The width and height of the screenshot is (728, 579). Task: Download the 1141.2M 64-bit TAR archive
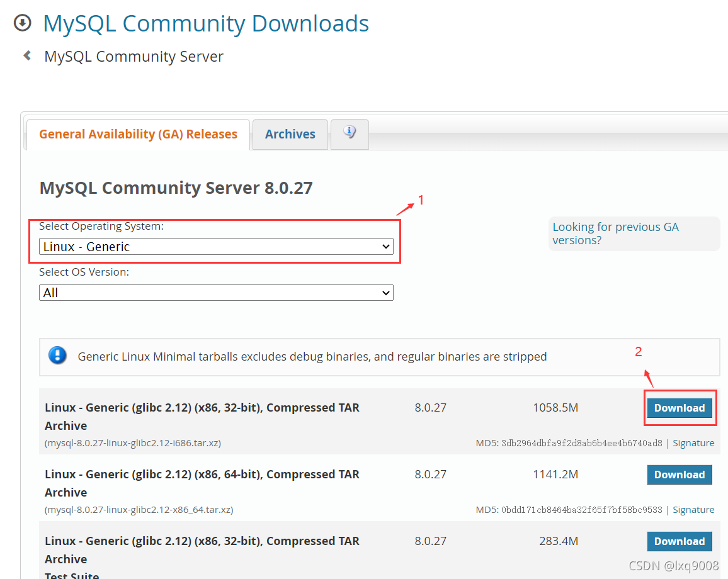[x=680, y=475]
